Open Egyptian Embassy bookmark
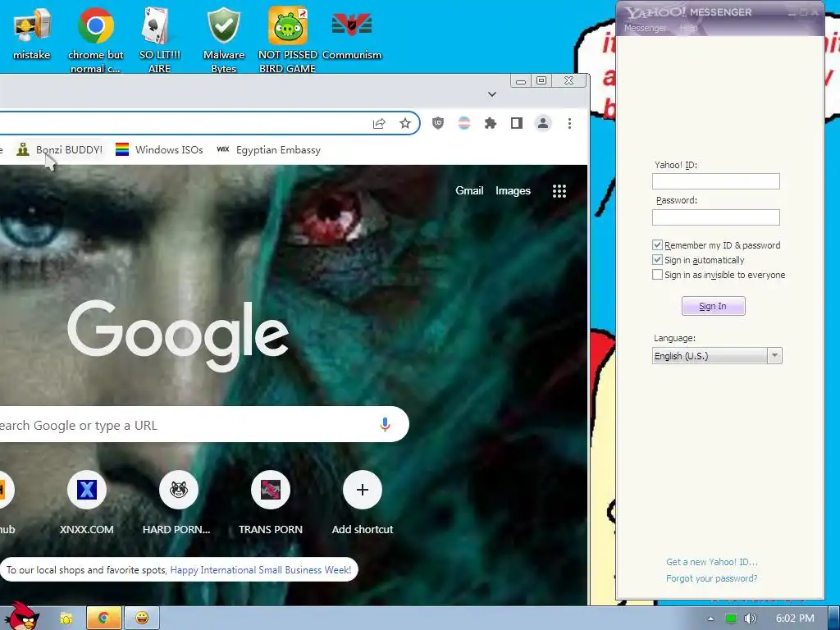The image size is (840, 630). coord(268,150)
